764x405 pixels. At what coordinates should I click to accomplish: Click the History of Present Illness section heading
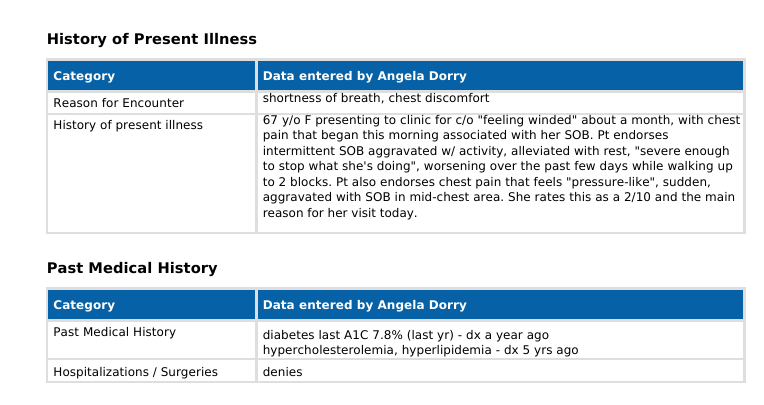(x=151, y=39)
